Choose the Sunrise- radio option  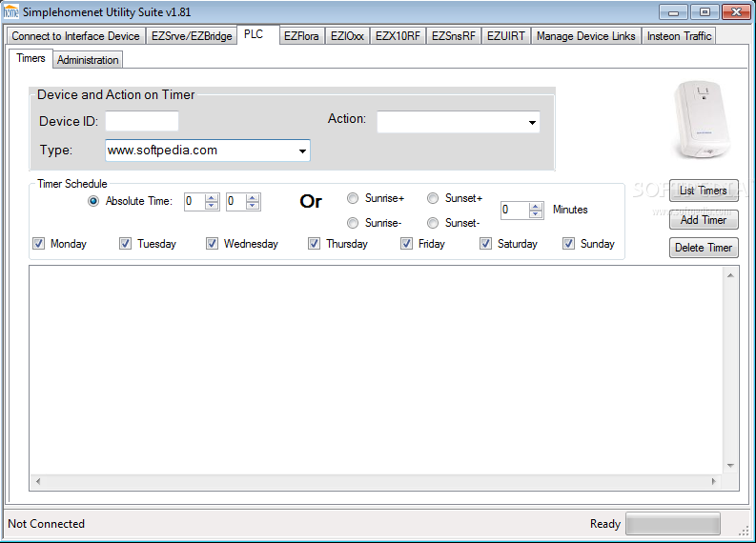point(353,223)
